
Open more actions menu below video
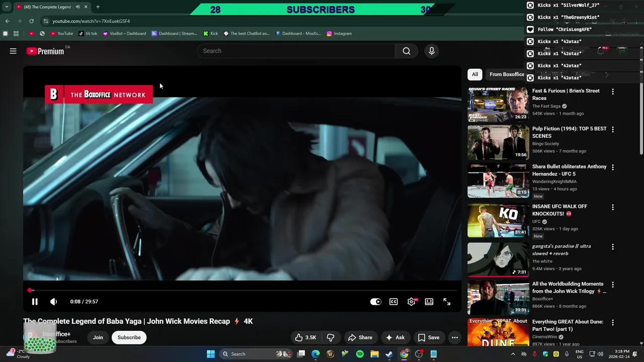(x=455, y=337)
